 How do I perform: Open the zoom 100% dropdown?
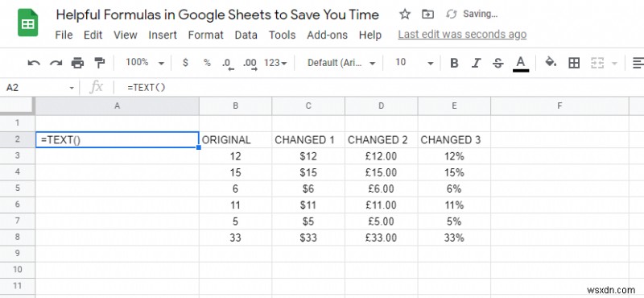tap(145, 63)
